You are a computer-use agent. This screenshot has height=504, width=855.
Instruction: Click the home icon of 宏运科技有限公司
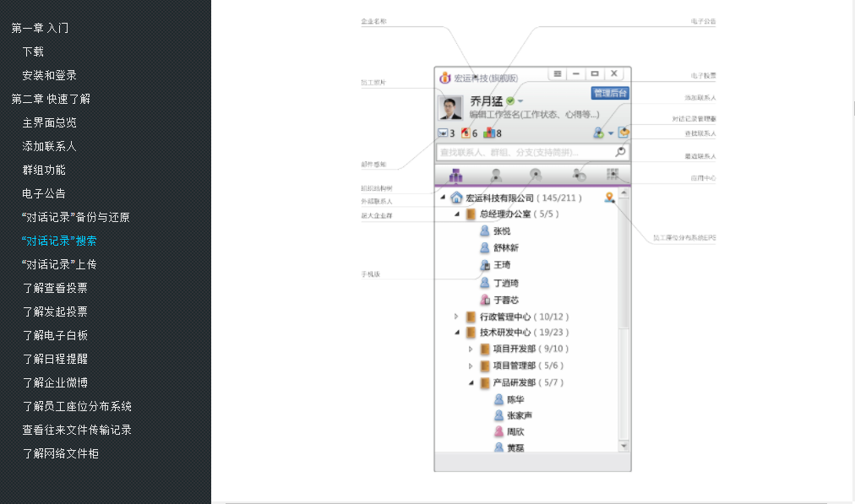pyautogui.click(x=456, y=198)
